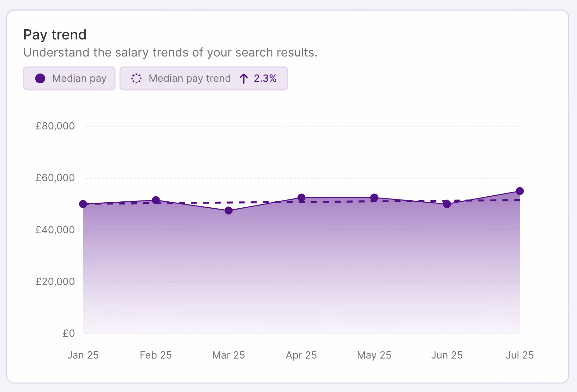Click the Apr 25 axis label

click(x=301, y=355)
